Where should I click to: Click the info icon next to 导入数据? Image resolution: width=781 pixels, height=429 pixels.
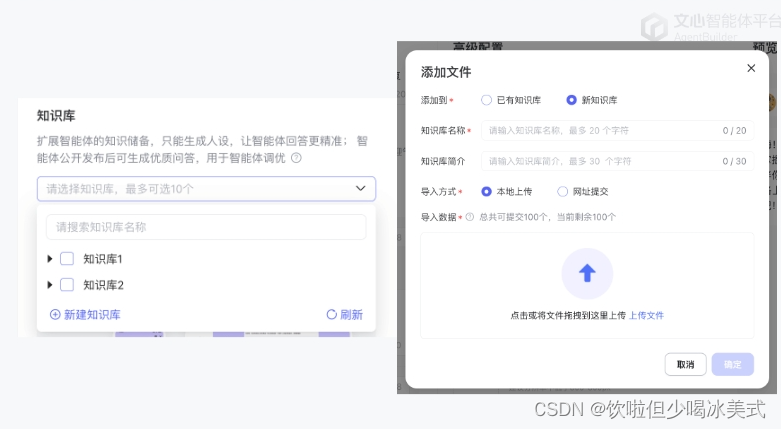click(x=469, y=217)
